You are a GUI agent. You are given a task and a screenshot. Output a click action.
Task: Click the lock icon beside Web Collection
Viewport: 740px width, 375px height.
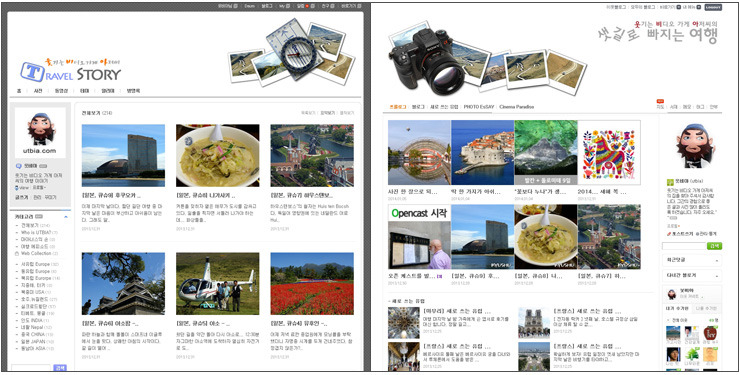tap(17, 253)
